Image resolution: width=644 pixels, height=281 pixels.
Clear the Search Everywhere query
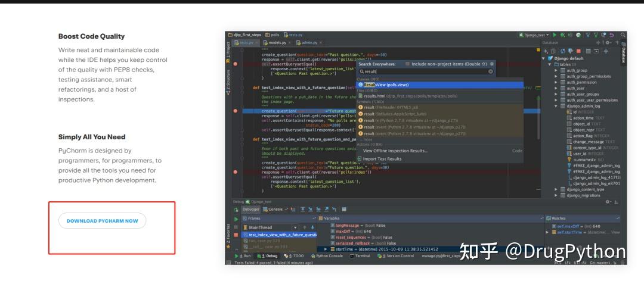point(490,71)
